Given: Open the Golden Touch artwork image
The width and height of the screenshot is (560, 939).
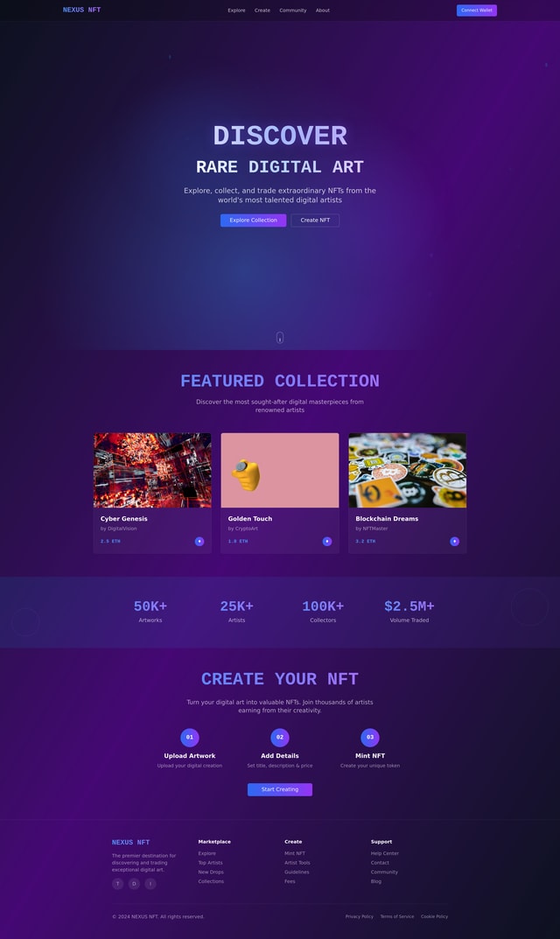Looking at the screenshot, I should coord(280,470).
